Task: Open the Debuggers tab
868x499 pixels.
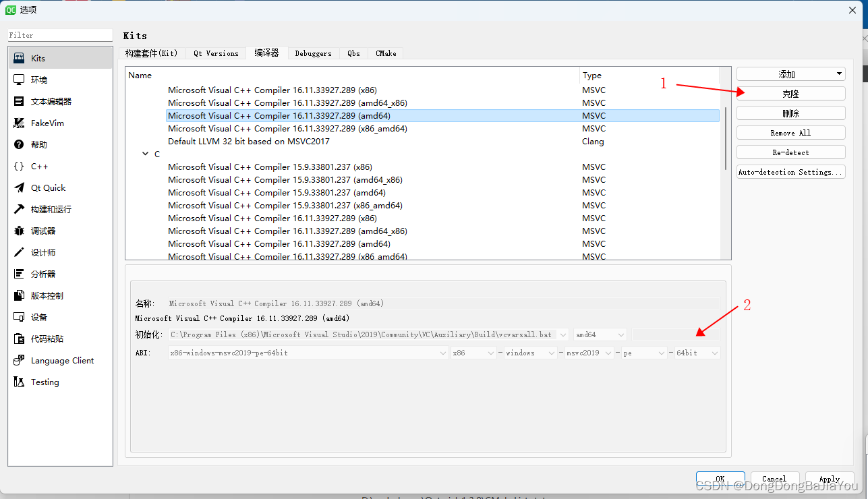Action: coord(313,53)
